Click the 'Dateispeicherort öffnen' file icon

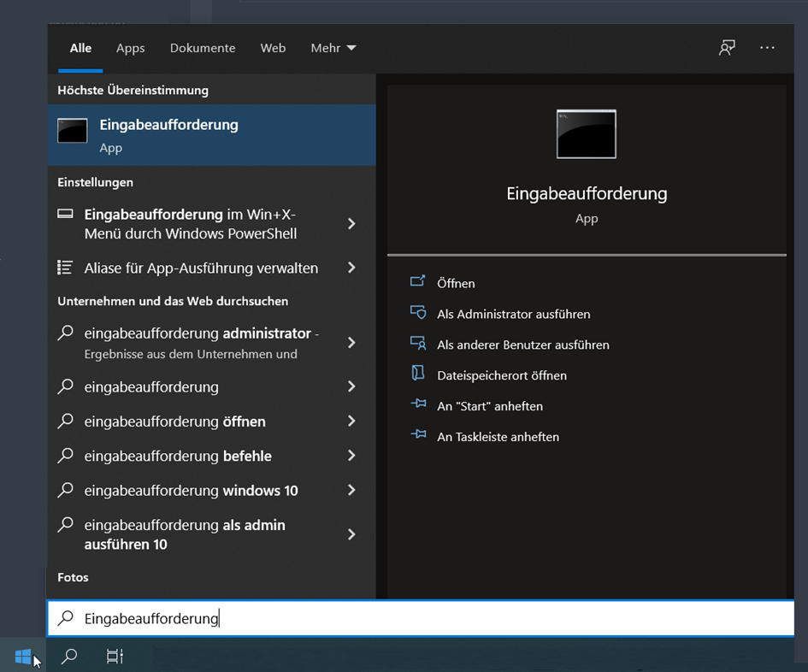(x=418, y=374)
